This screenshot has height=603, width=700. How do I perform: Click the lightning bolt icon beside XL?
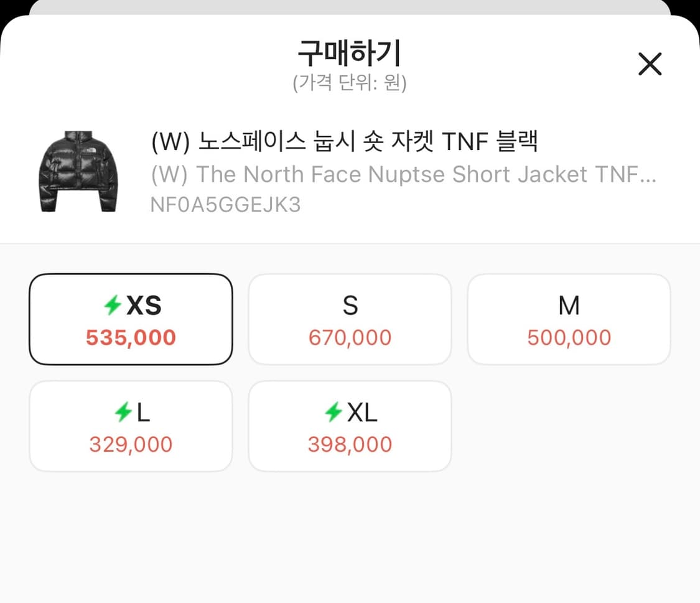(x=335, y=412)
